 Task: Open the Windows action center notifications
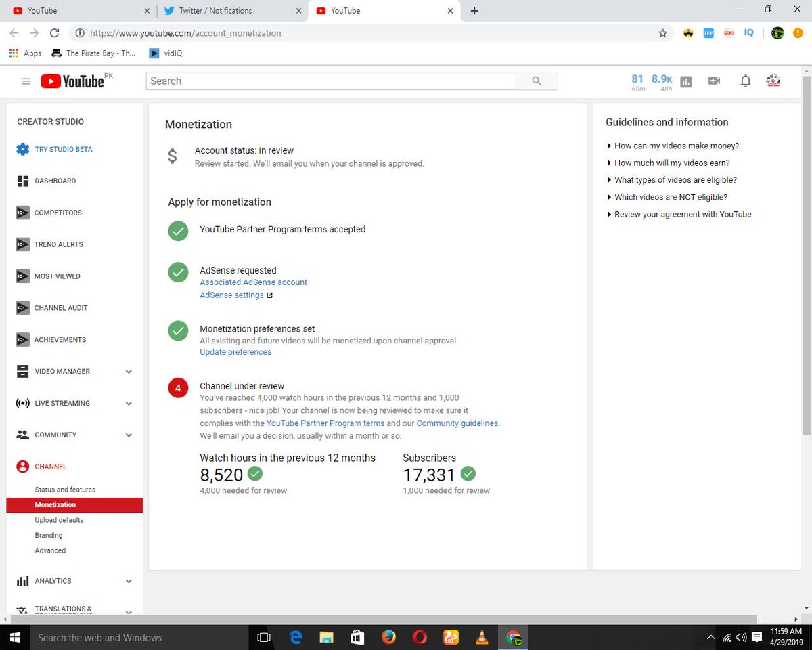click(757, 637)
